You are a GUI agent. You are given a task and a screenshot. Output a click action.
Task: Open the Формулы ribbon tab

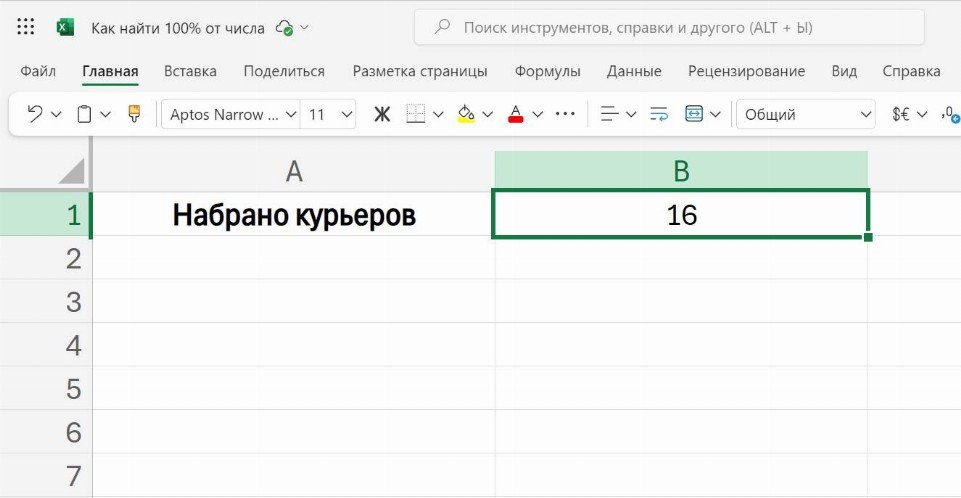(x=547, y=71)
